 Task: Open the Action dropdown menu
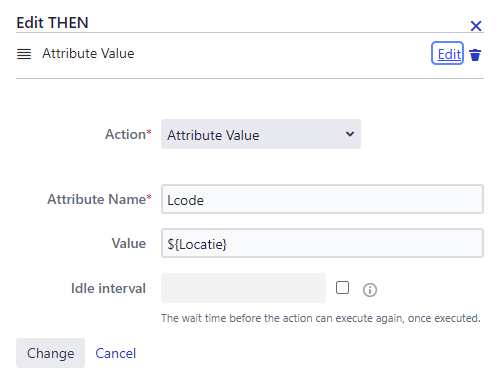(x=261, y=134)
